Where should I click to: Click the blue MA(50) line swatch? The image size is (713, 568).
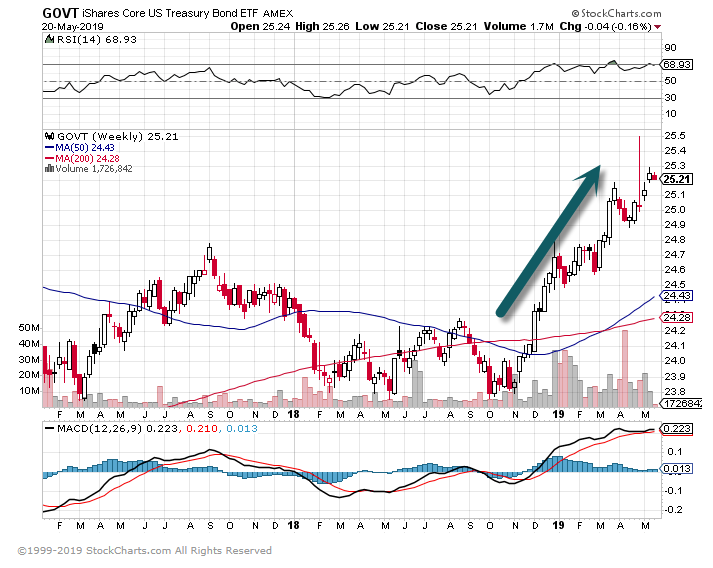coord(49,147)
